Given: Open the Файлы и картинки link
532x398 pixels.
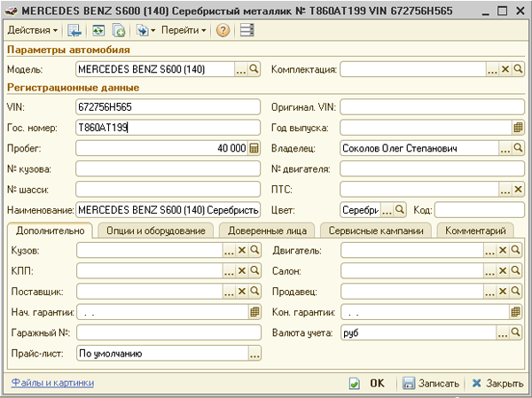Looking at the screenshot, I should [x=52, y=383].
